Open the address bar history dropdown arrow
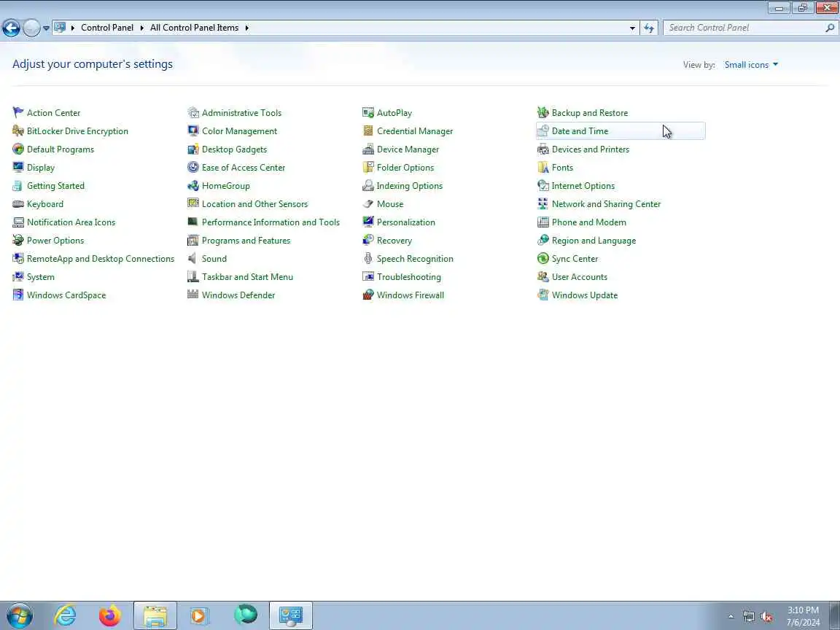The width and height of the screenshot is (840, 630). coord(632,28)
